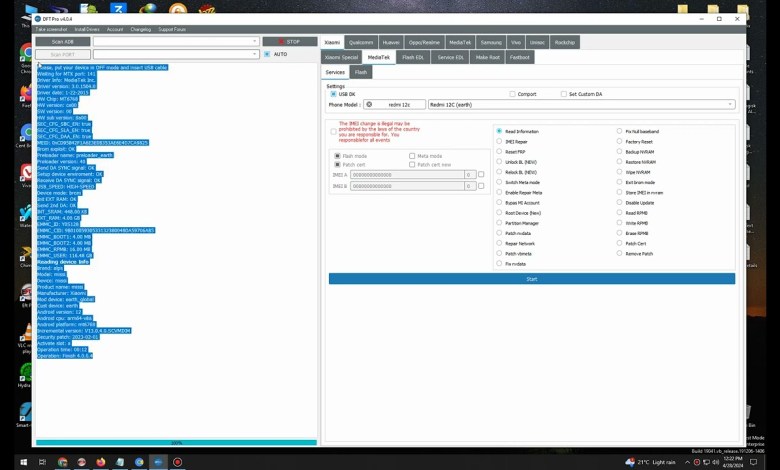
Task: Select the Restore NVRAM option
Action: pos(619,162)
